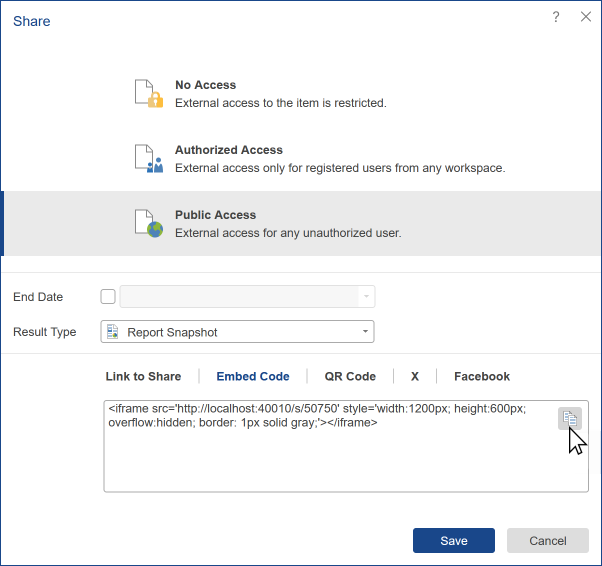Copy the embed code to clipboard
Screen dimensions: 602x566
pos(569,418)
